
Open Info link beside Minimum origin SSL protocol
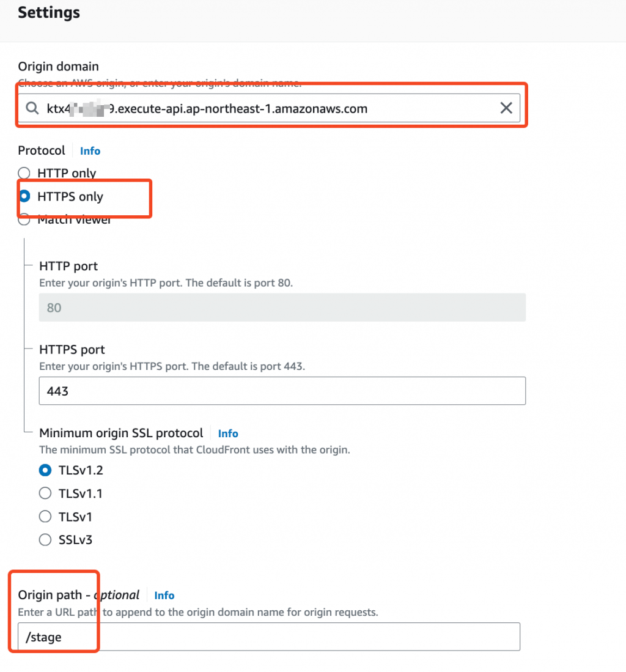[x=228, y=434]
